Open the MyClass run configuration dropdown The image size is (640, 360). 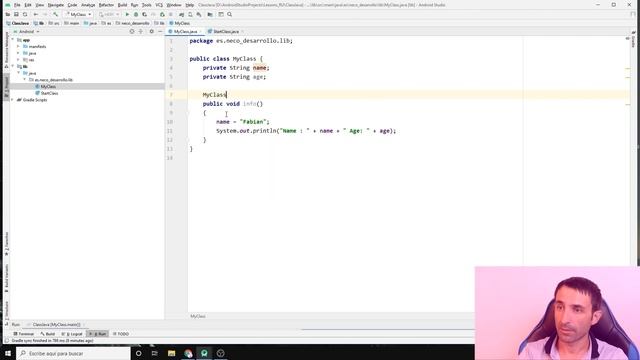click(78, 14)
